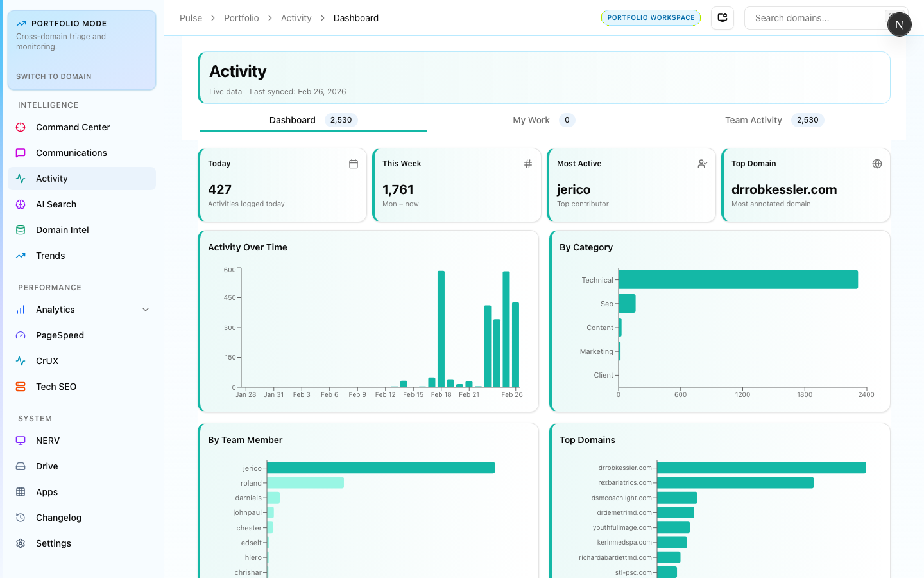Click the Technical category bar
The height and width of the screenshot is (578, 924).
[738, 280]
